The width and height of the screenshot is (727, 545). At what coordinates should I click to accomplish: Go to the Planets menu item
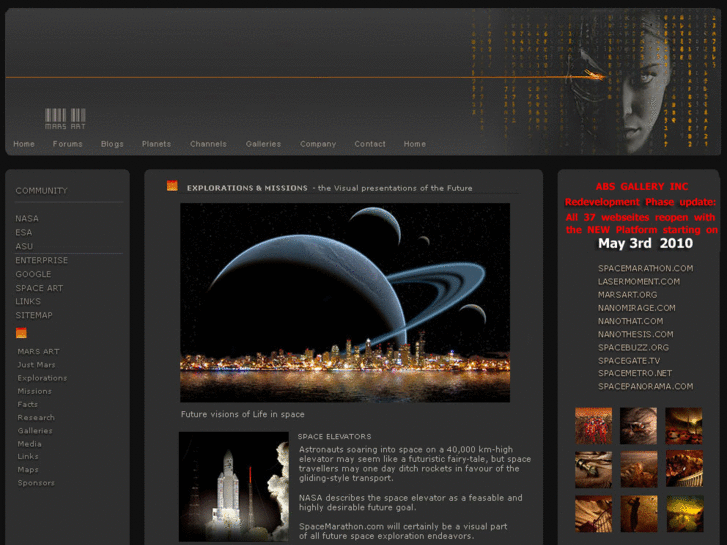(156, 144)
